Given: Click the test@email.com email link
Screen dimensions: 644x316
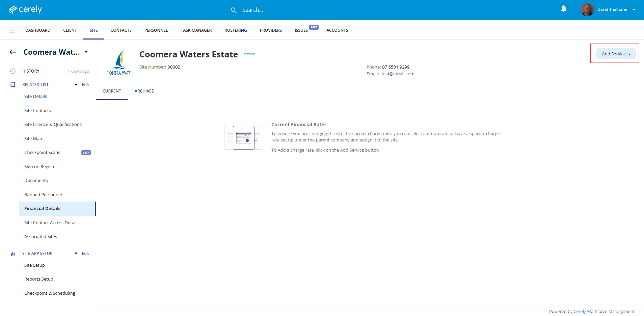Looking at the screenshot, I should [x=398, y=74].
